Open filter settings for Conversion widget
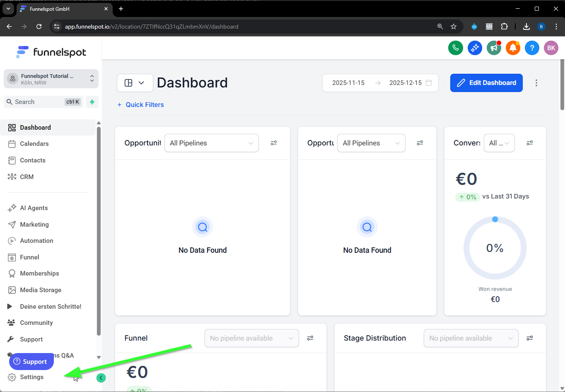 [530, 143]
